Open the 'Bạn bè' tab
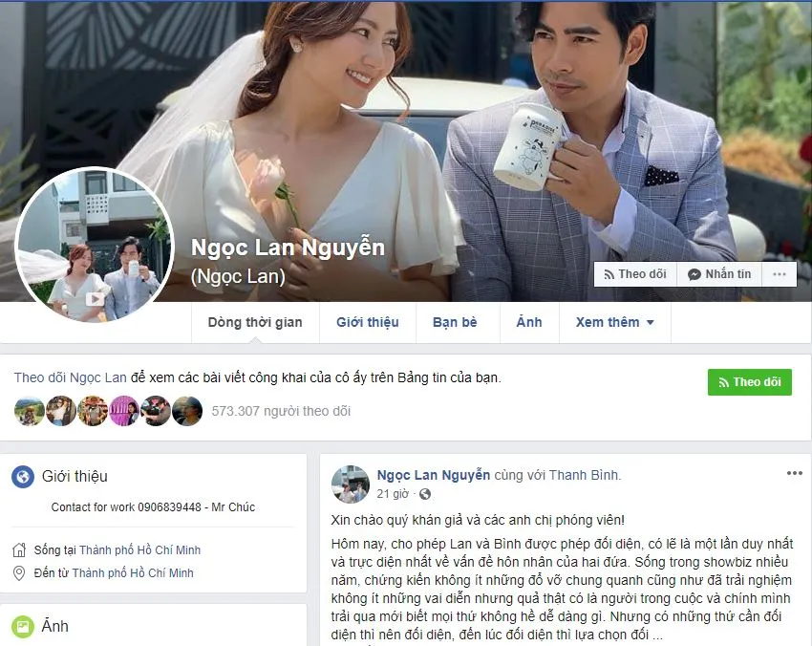The width and height of the screenshot is (812, 646). (455, 323)
